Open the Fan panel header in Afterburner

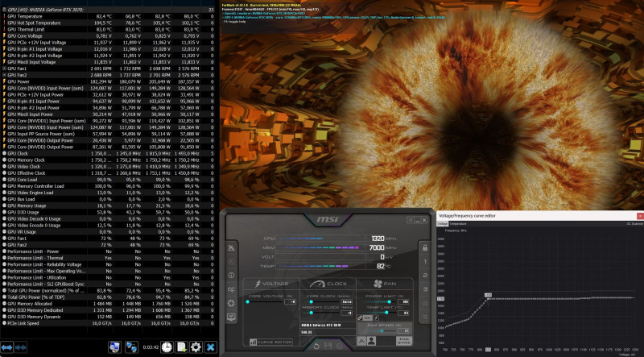coord(385,284)
